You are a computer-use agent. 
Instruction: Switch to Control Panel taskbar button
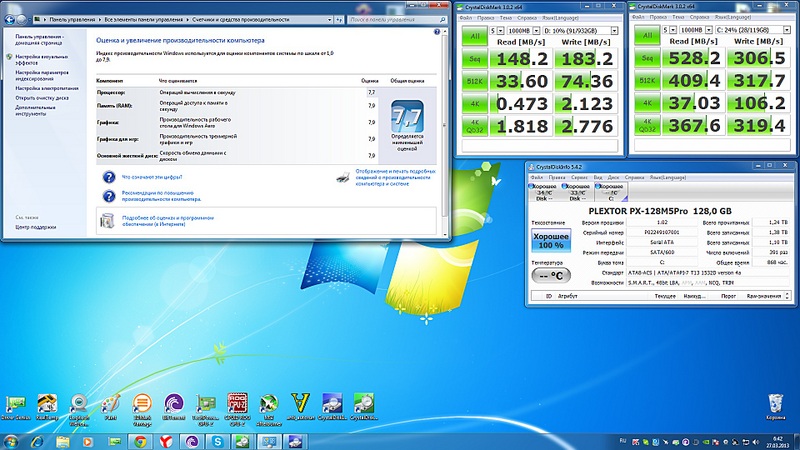269,441
